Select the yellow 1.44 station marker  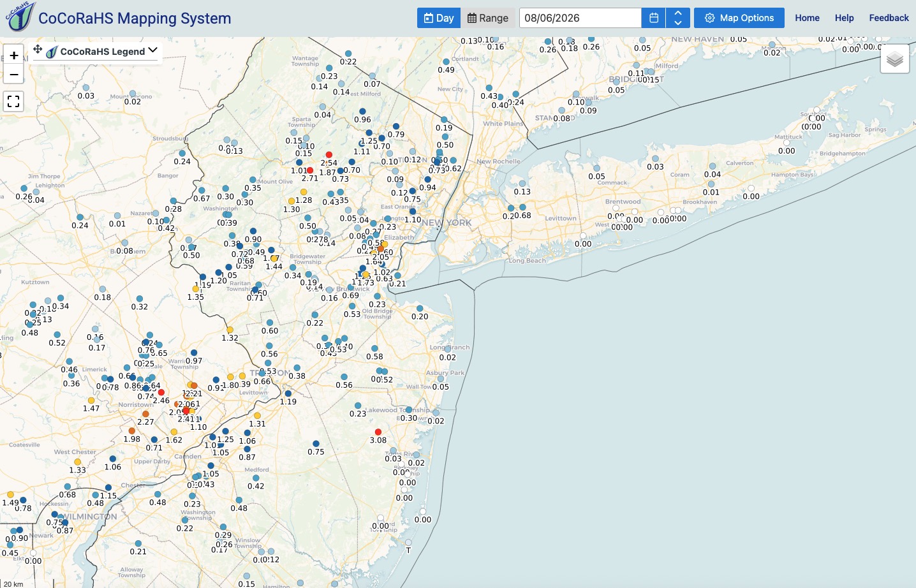274,258
